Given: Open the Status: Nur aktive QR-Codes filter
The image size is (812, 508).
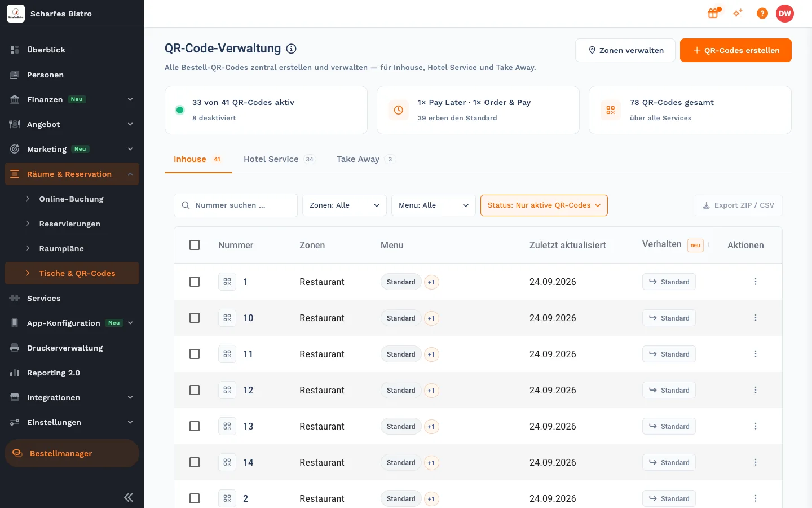Looking at the screenshot, I should click(x=544, y=205).
